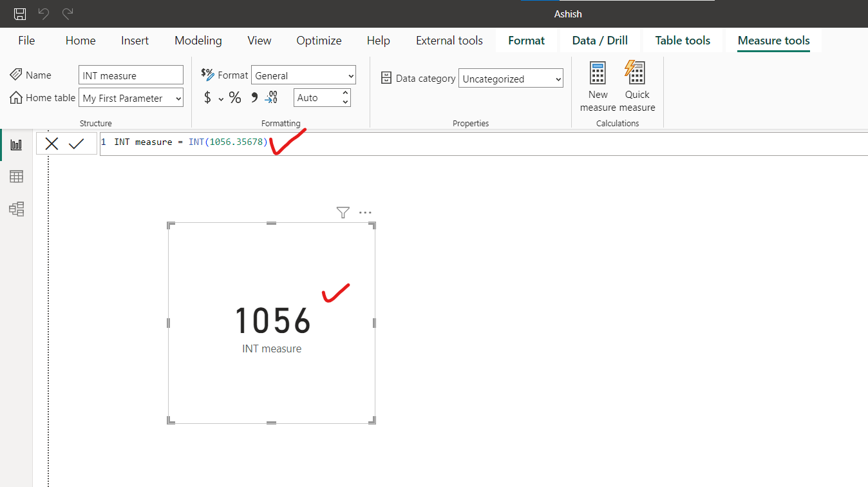868x487 pixels.
Task: Toggle percentage format button
Action: pos(235,98)
